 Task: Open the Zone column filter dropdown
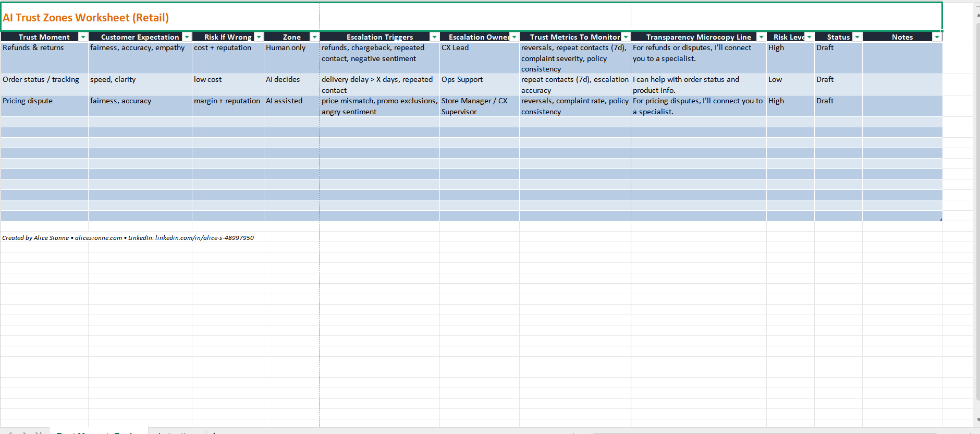click(314, 37)
